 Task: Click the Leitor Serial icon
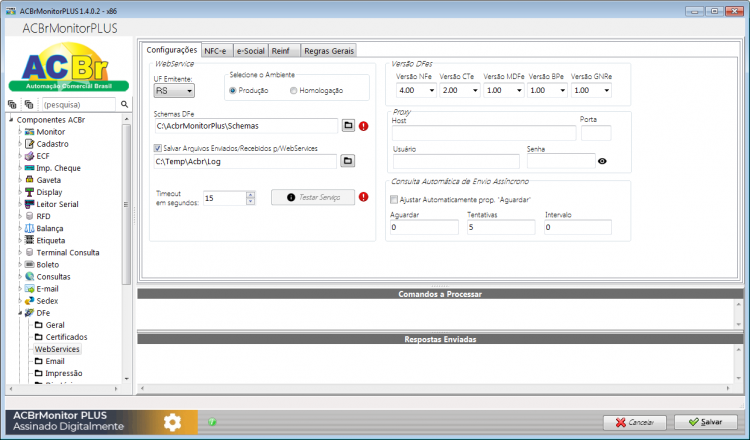(30, 204)
